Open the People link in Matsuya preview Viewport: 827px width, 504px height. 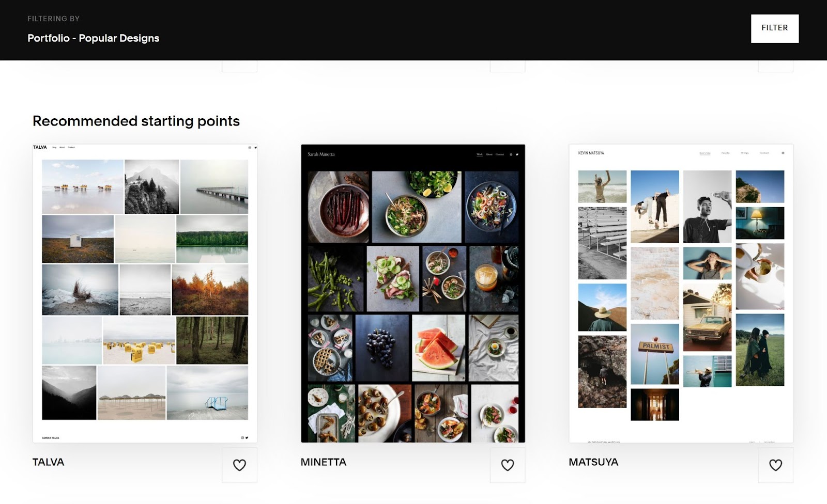[x=725, y=153]
